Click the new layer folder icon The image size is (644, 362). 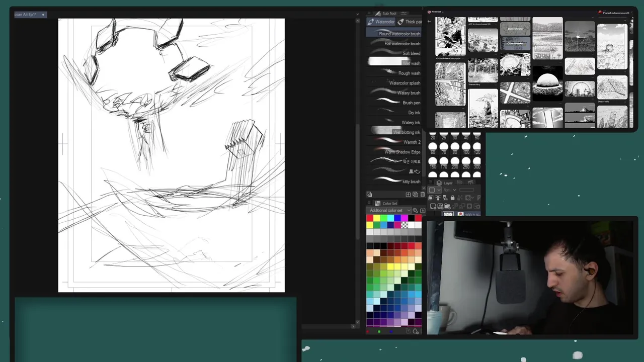point(447,206)
